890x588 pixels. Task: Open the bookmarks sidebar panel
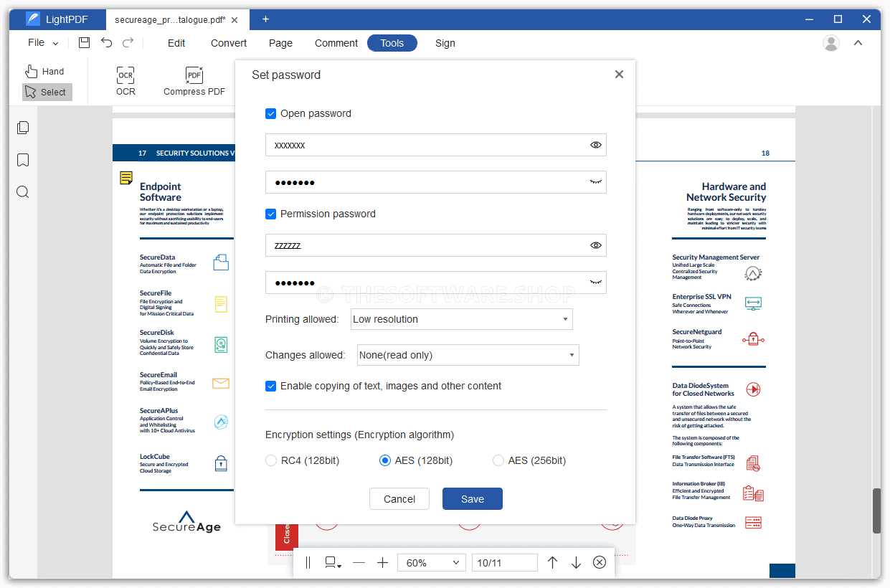pos(23,160)
